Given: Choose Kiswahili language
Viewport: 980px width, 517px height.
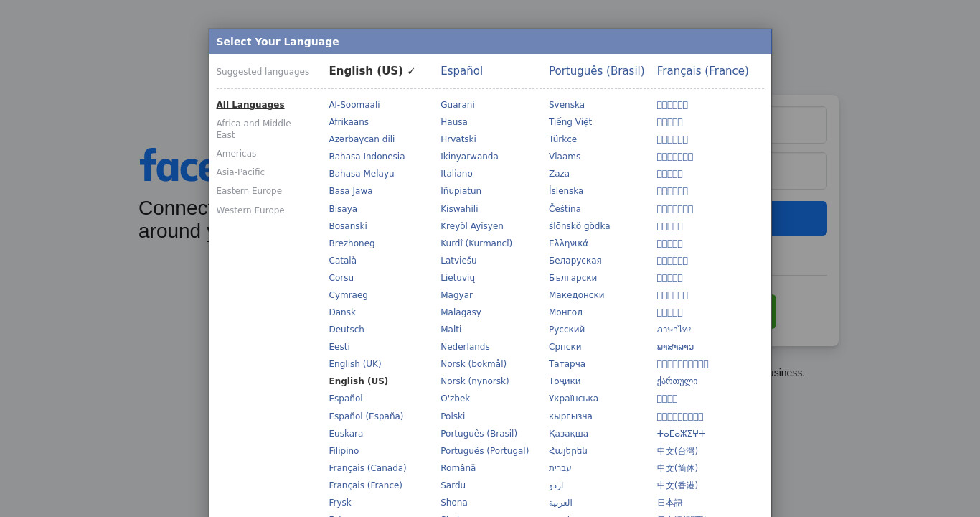Looking at the screenshot, I should (x=459, y=209).
